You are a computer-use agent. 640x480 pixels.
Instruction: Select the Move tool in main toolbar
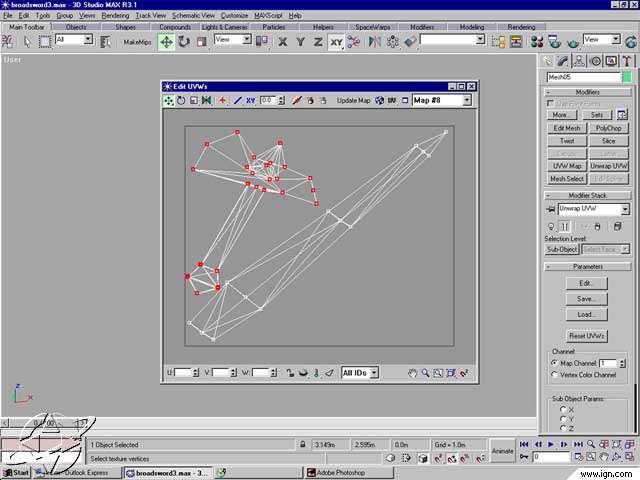[x=167, y=42]
